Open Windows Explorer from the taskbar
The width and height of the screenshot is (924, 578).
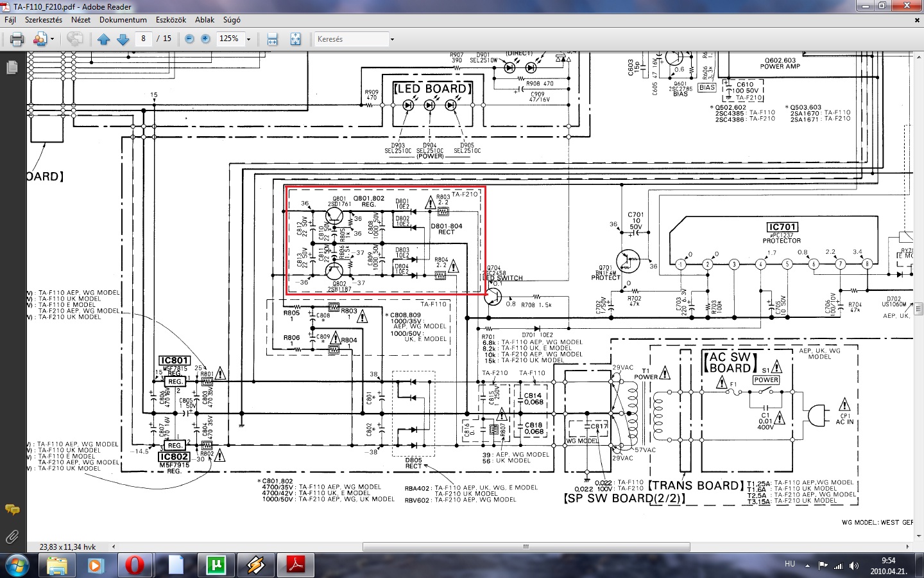(57, 565)
